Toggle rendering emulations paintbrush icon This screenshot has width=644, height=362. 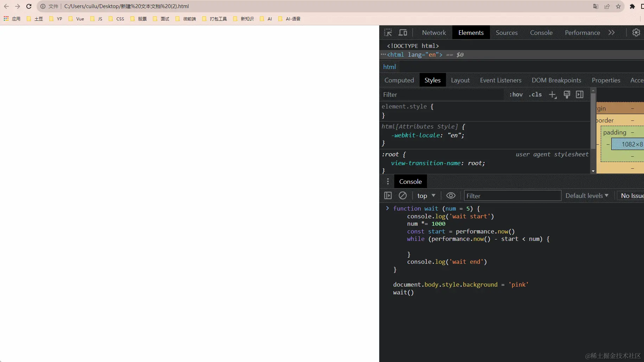[567, 94]
